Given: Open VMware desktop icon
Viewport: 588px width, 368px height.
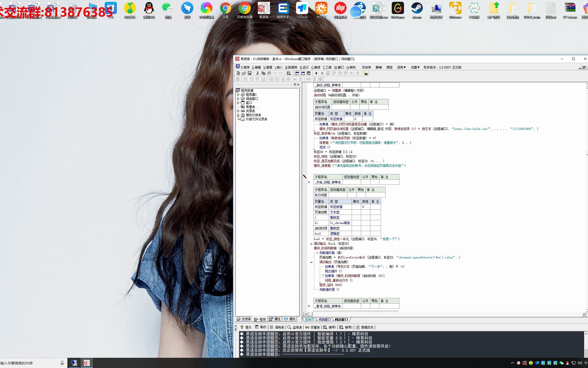Looking at the screenshot, I should pyautogui.click(x=455, y=10).
